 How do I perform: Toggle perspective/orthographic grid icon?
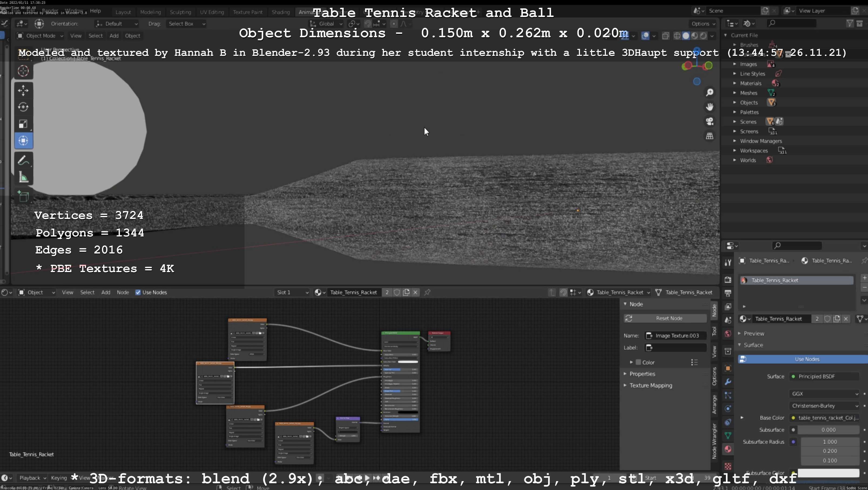click(x=710, y=136)
